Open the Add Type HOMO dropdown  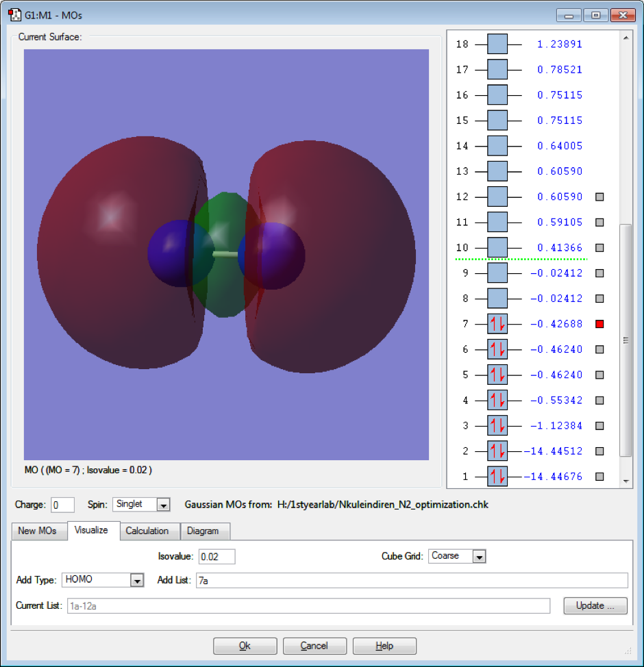tap(137, 580)
